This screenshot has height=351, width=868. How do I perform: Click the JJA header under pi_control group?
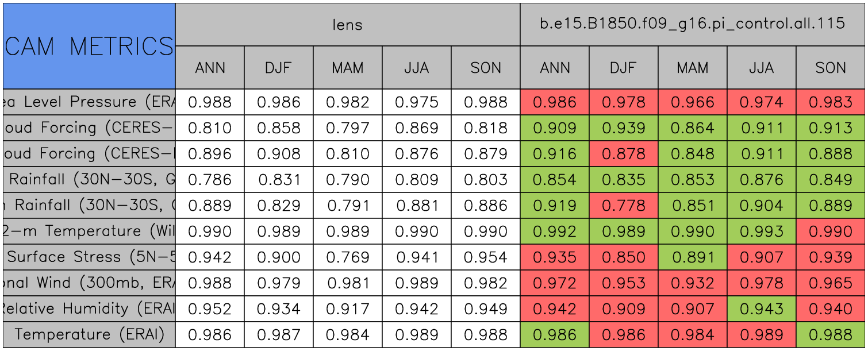tap(762, 68)
